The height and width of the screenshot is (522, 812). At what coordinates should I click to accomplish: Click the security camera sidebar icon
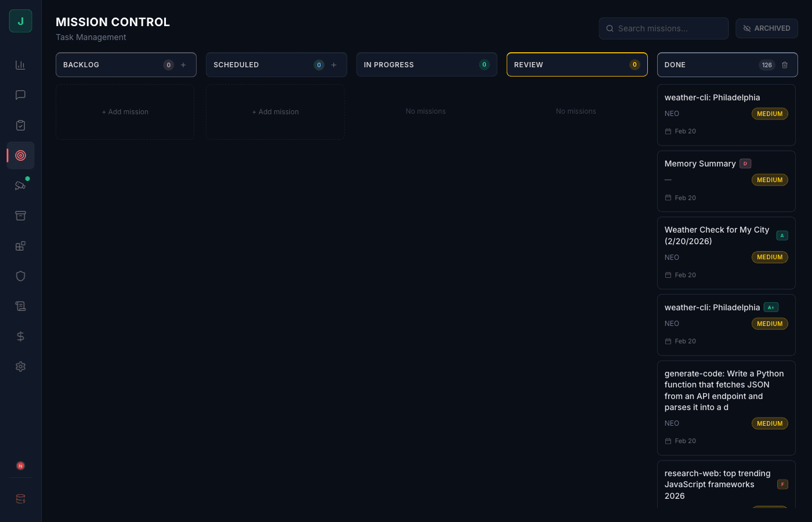click(x=20, y=186)
